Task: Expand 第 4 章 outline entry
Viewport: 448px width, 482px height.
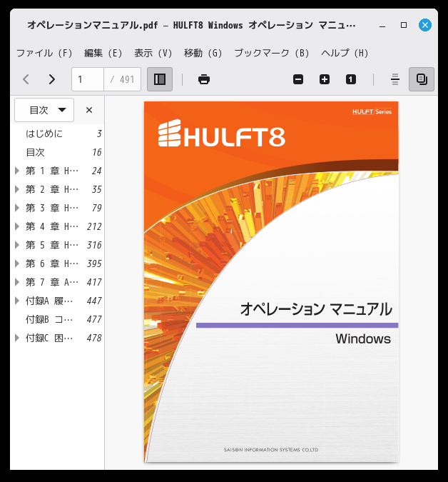Action: tap(17, 226)
